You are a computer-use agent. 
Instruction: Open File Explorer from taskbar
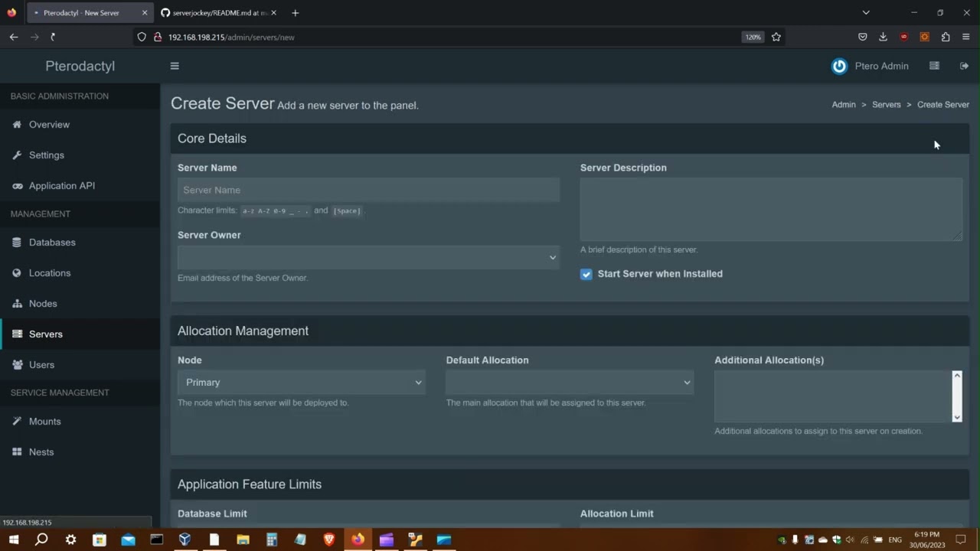(x=243, y=540)
